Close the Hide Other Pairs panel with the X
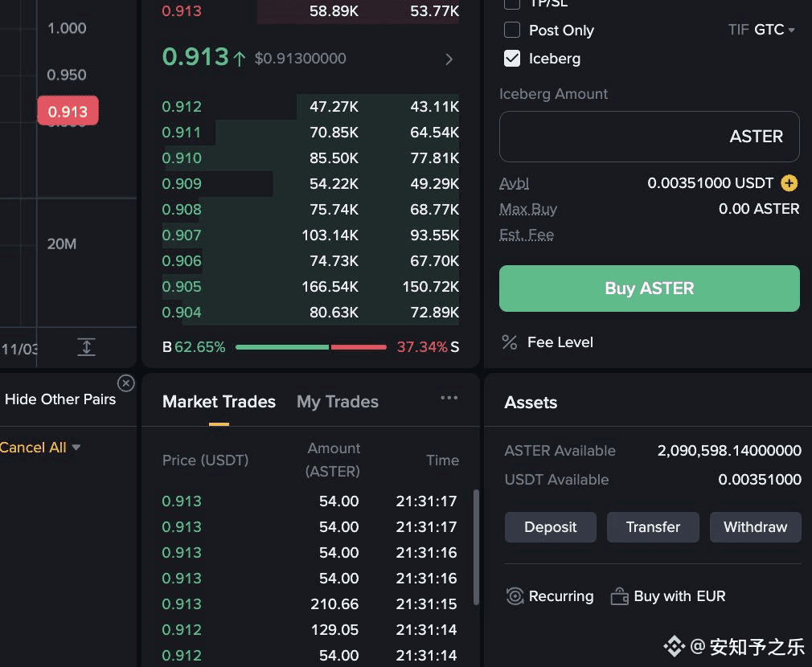812x667 pixels. (x=125, y=383)
